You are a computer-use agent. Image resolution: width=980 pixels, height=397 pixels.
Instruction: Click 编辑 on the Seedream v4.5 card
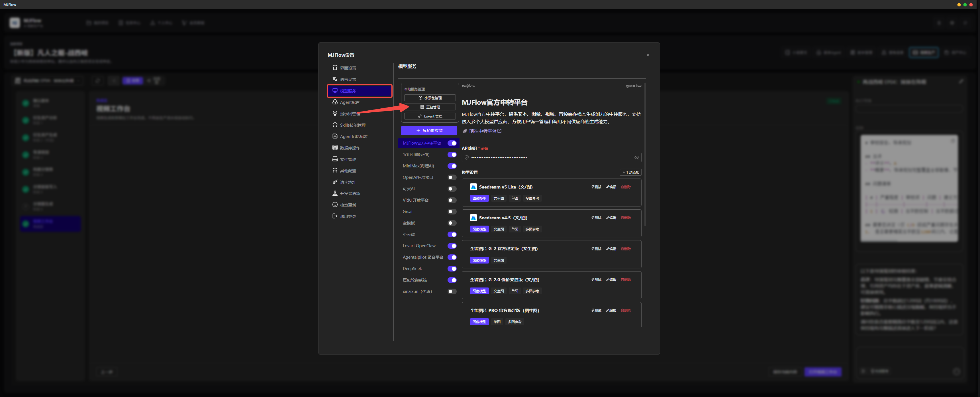coord(611,218)
